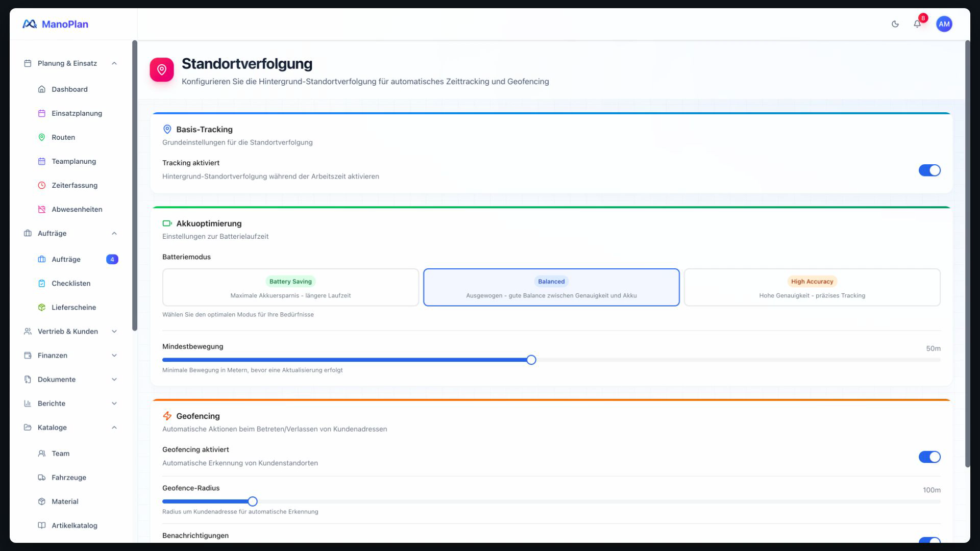Screen dimensions: 980x551
Task: Click the Zeiterfassung clock icon
Action: coord(42,185)
